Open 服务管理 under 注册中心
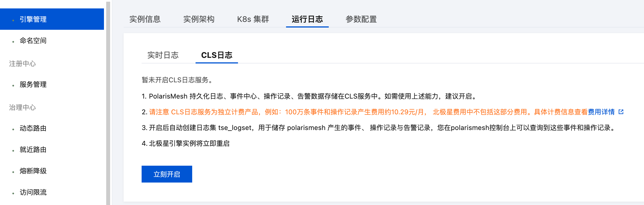The width and height of the screenshot is (644, 205). point(33,85)
